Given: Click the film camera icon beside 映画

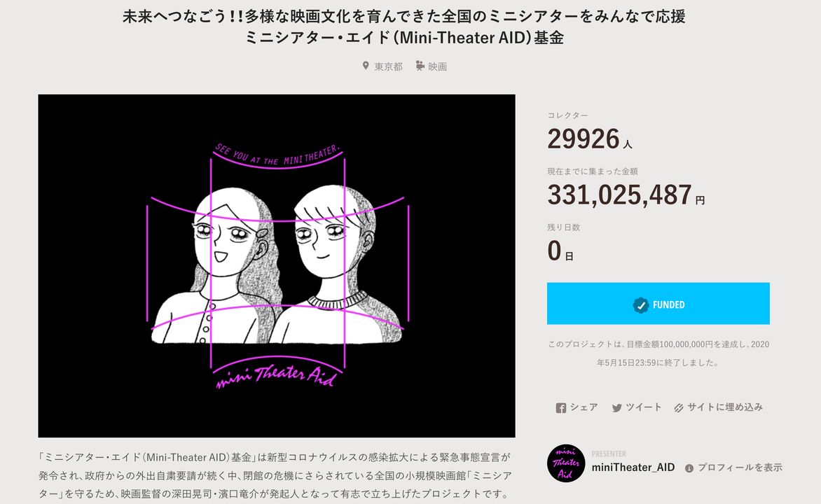Looking at the screenshot, I should 420,66.
